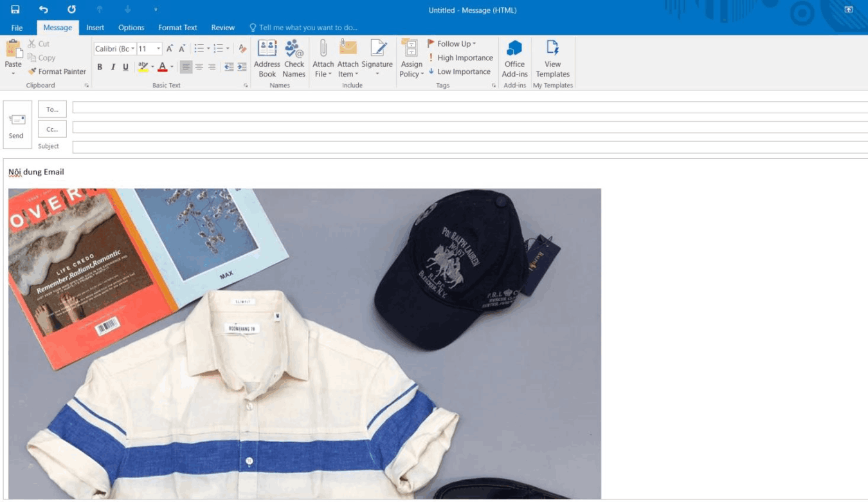Toggle italic formatting
This screenshot has height=502, width=868.
point(113,67)
